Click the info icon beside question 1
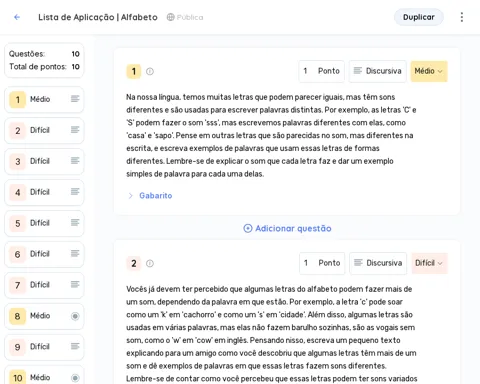Image resolution: width=480 pixels, height=384 pixels. pyautogui.click(x=150, y=71)
